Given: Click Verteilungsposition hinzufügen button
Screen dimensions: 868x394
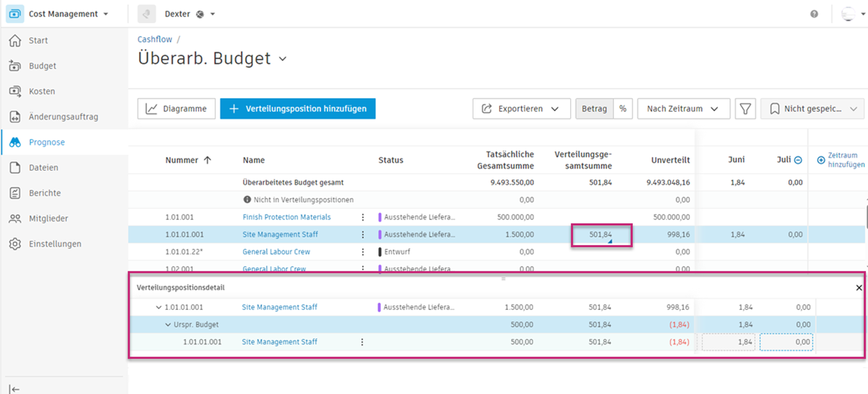Looking at the screenshot, I should 297,109.
